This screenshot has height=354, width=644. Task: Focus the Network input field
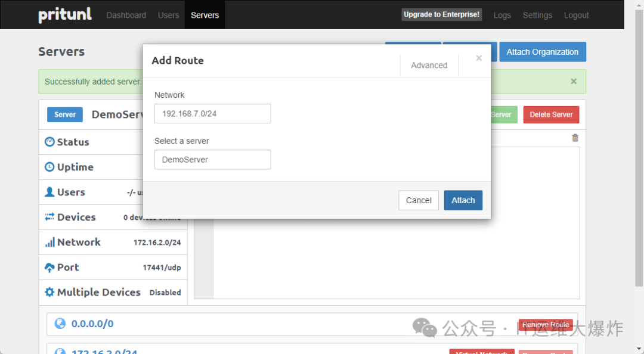point(212,113)
